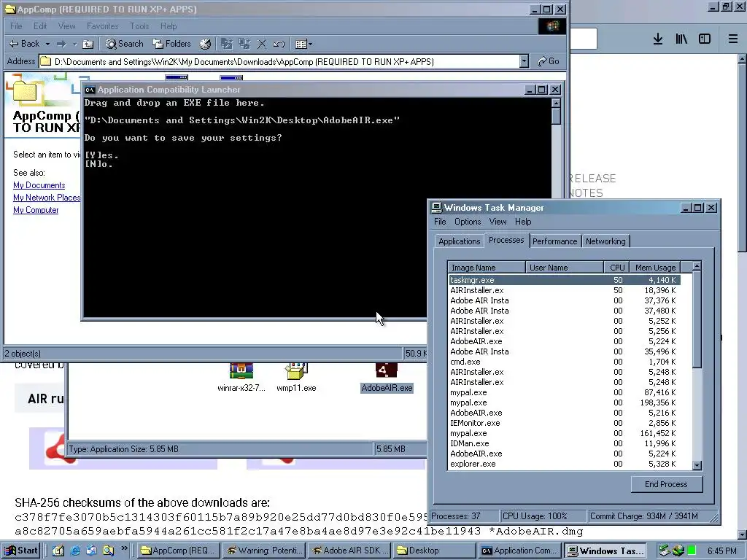Switch to the Applications tab
Viewport: 747px width, 560px height.
coord(460,241)
